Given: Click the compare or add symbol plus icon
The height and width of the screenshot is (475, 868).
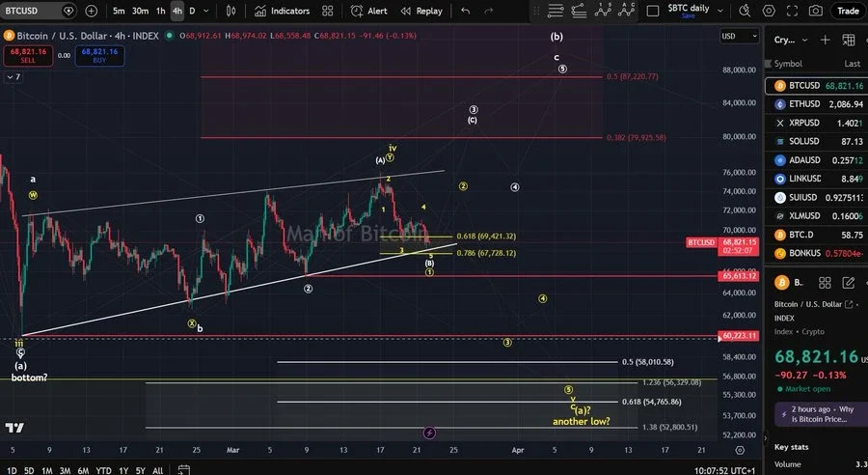Looking at the screenshot, I should point(92,11).
